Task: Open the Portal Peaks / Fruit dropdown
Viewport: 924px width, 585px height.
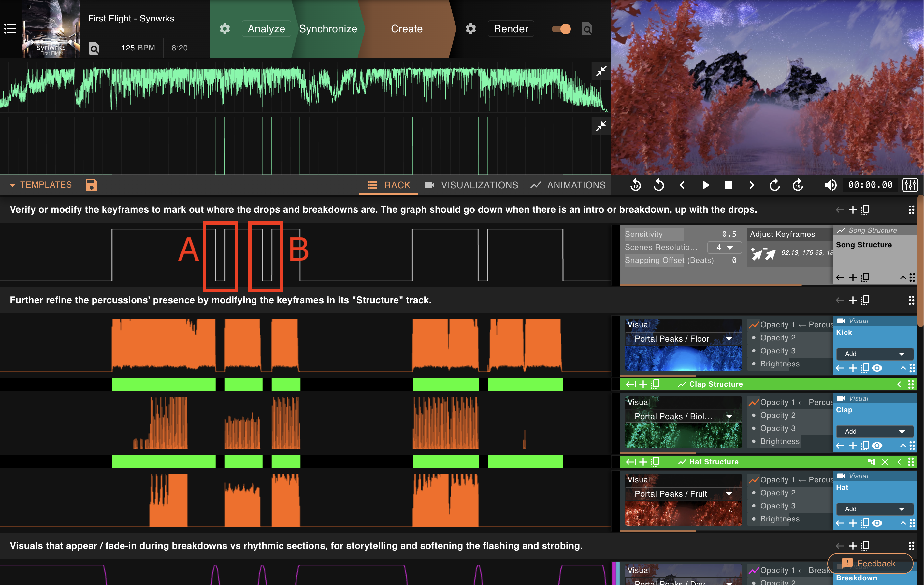Action: click(683, 494)
